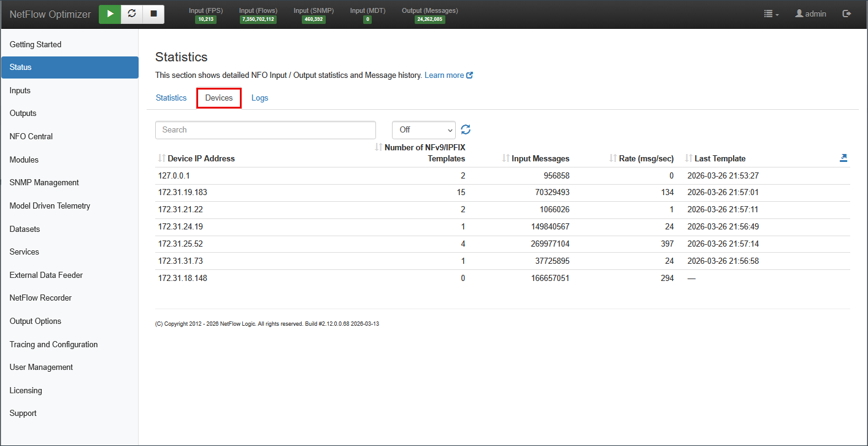Go to NetFlow Recorder section
Image resolution: width=868 pixels, height=446 pixels.
[40, 298]
